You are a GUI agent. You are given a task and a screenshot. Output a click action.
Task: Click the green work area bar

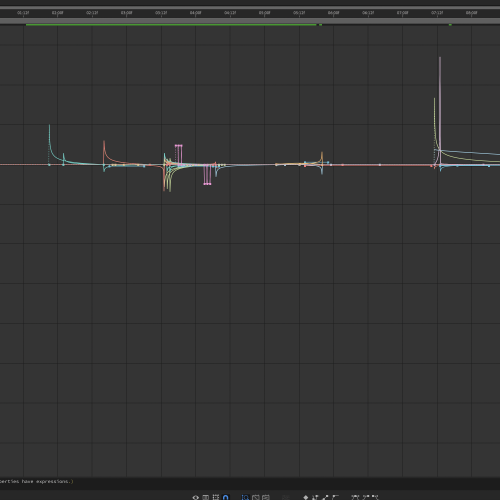tap(171, 24)
